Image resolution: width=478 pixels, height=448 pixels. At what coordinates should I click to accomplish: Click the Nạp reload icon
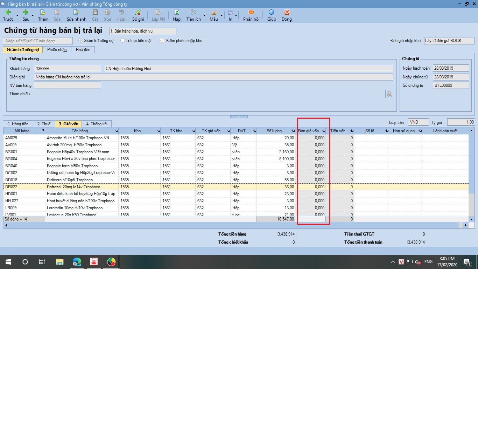177,12
